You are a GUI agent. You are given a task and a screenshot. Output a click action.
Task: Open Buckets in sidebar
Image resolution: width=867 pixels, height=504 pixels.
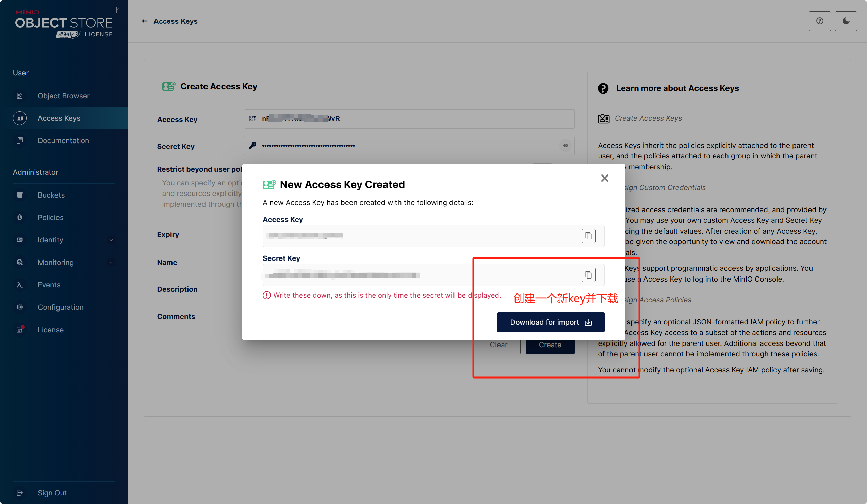click(x=51, y=195)
